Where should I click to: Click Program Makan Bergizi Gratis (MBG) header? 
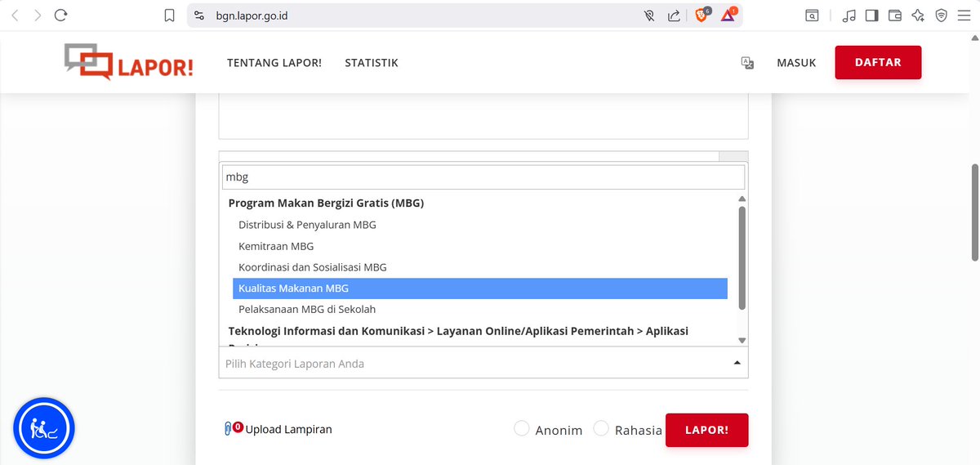coord(326,203)
